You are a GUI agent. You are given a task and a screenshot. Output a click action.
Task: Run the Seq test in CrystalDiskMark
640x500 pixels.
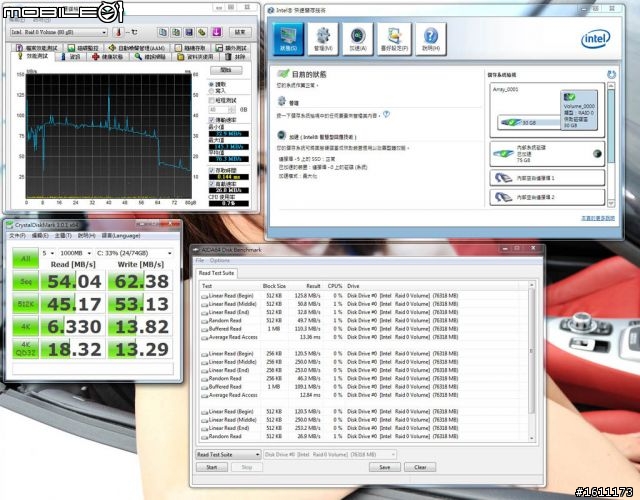click(x=26, y=281)
